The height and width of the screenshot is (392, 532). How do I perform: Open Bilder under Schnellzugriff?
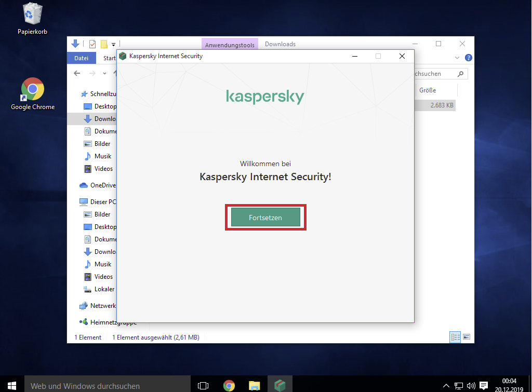click(97, 144)
